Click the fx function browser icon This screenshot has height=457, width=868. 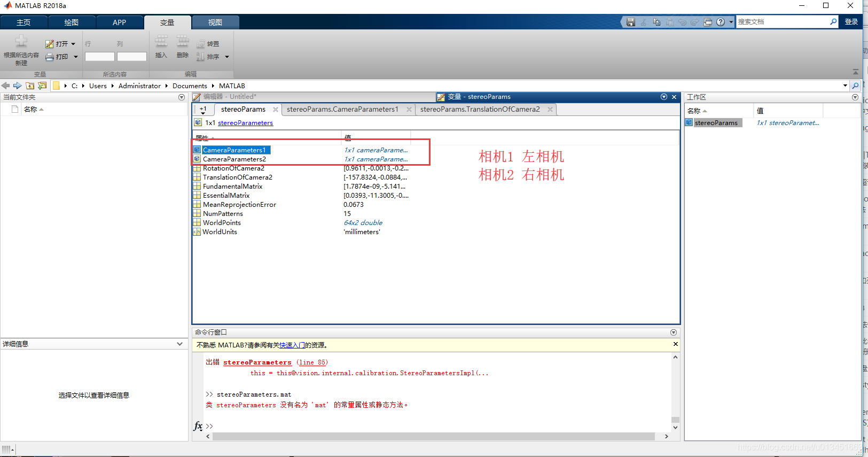[198, 426]
